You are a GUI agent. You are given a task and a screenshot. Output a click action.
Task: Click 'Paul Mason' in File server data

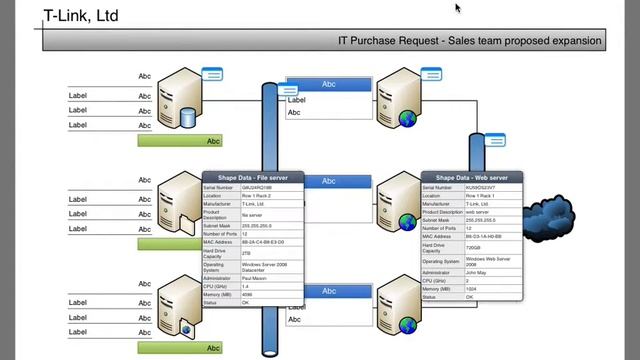[x=254, y=278]
